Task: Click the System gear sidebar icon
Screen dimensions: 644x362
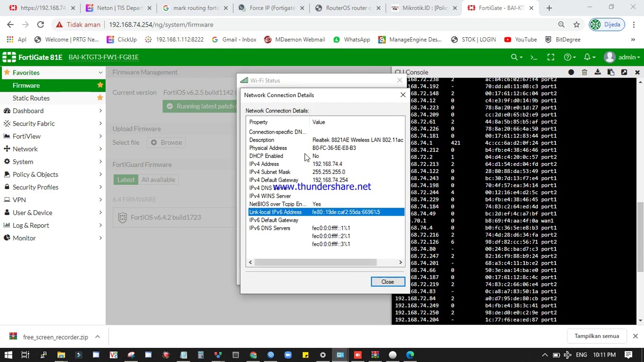Action: (x=7, y=161)
